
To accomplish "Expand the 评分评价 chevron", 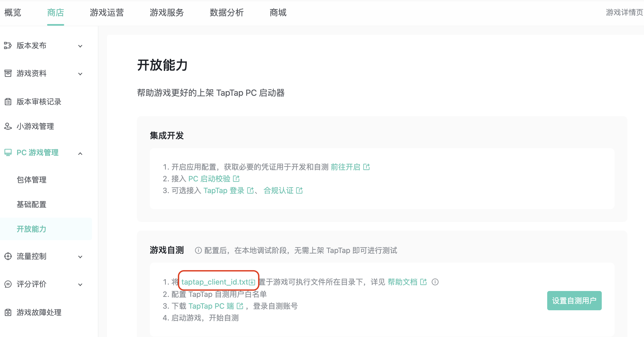I will 80,285.
